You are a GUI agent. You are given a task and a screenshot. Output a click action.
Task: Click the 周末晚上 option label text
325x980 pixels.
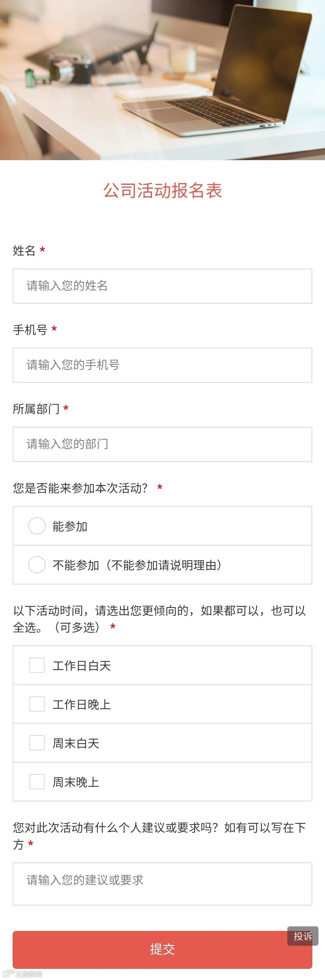(76, 782)
